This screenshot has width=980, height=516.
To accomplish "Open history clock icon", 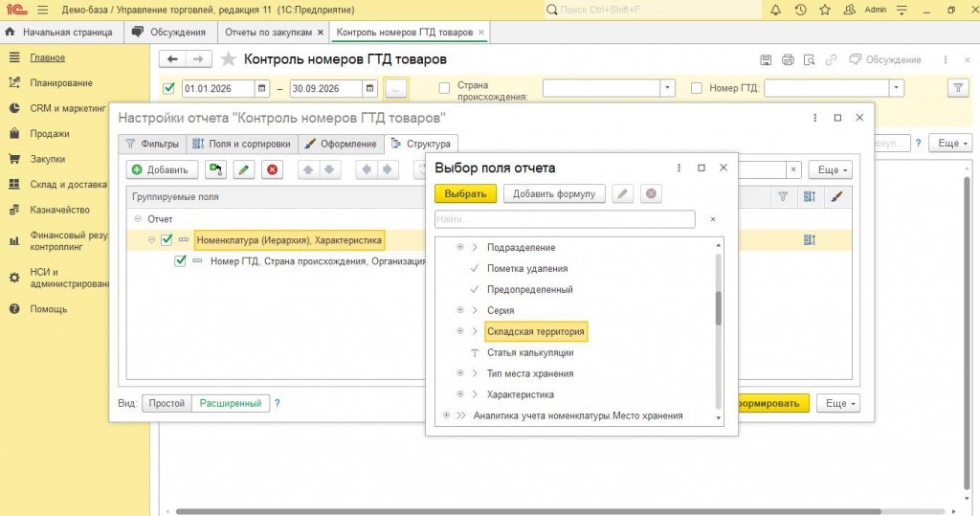I will pyautogui.click(x=801, y=10).
